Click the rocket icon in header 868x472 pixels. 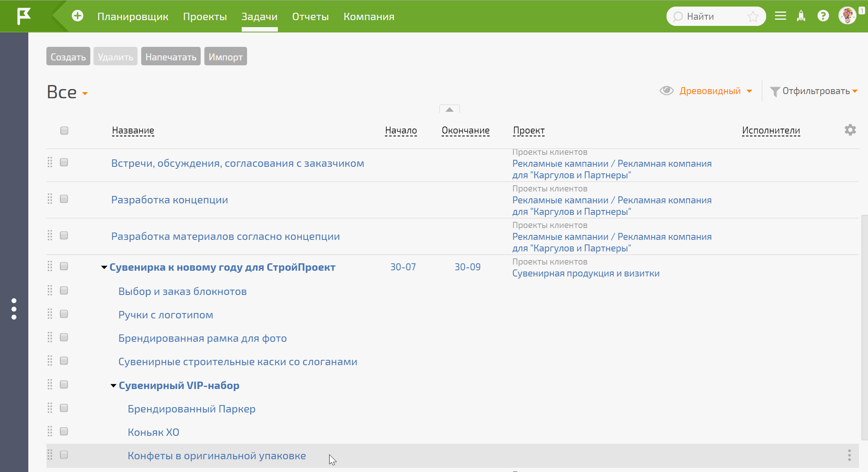pos(801,16)
